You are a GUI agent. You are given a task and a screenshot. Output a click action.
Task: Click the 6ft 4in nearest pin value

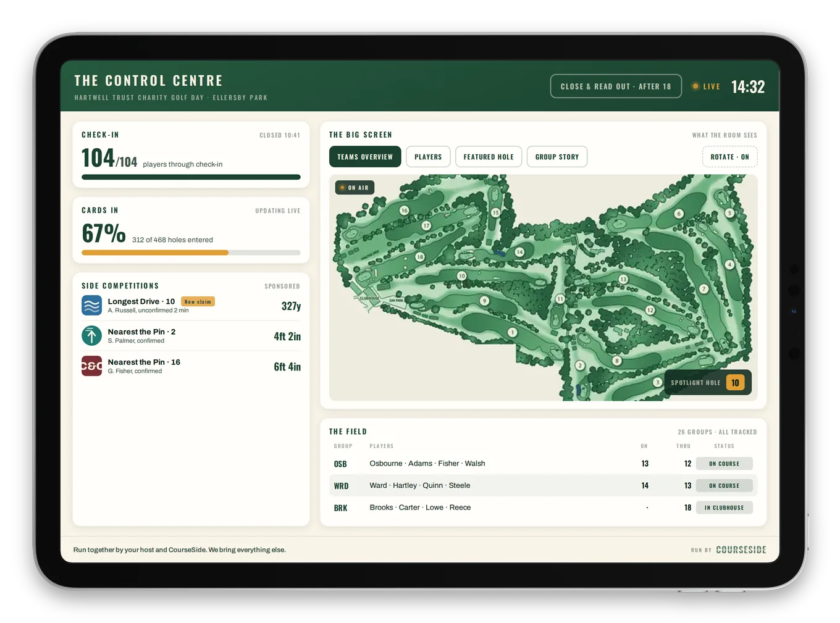click(x=287, y=367)
